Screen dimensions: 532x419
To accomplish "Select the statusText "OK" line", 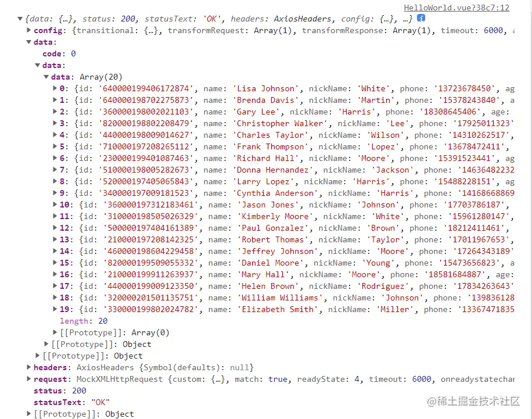I will 71,402.
